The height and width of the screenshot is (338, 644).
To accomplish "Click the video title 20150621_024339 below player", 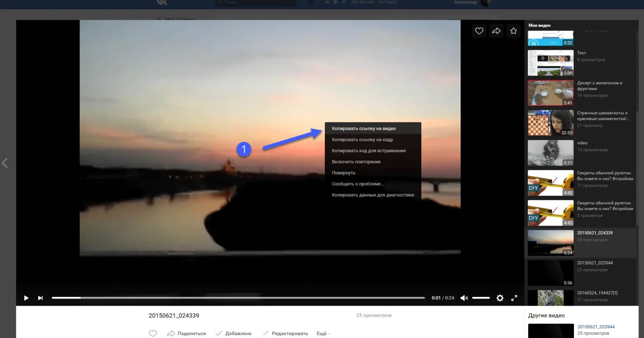I will (x=174, y=315).
